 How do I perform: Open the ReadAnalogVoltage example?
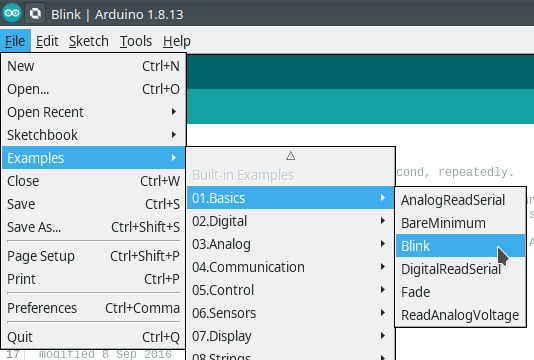[x=460, y=315]
